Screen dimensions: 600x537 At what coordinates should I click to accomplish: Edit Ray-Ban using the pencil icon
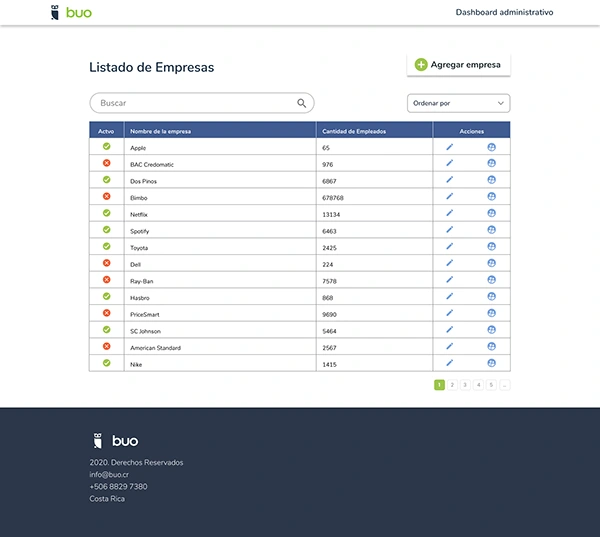(x=450, y=279)
